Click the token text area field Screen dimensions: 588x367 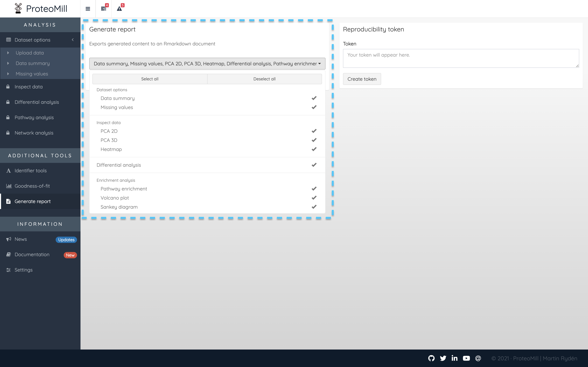click(461, 58)
